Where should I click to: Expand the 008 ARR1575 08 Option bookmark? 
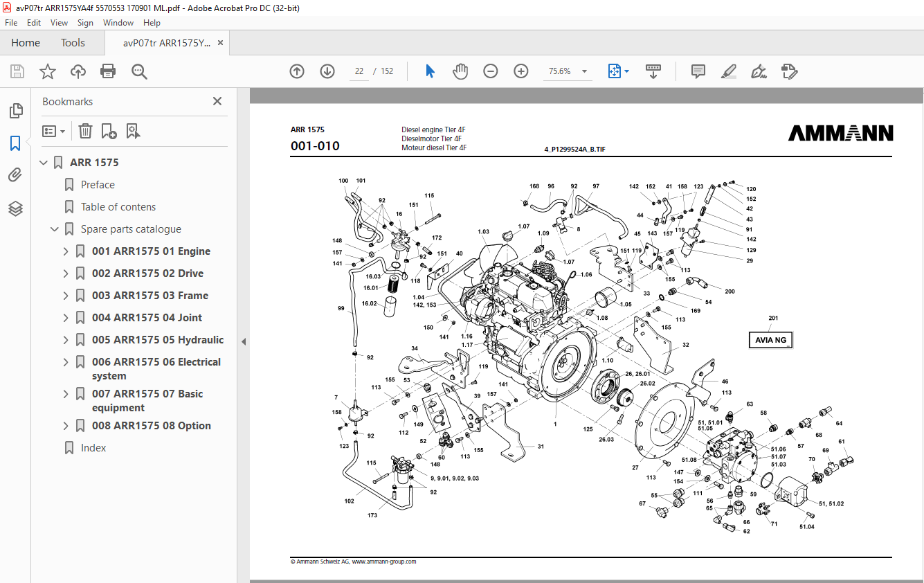tap(66, 426)
